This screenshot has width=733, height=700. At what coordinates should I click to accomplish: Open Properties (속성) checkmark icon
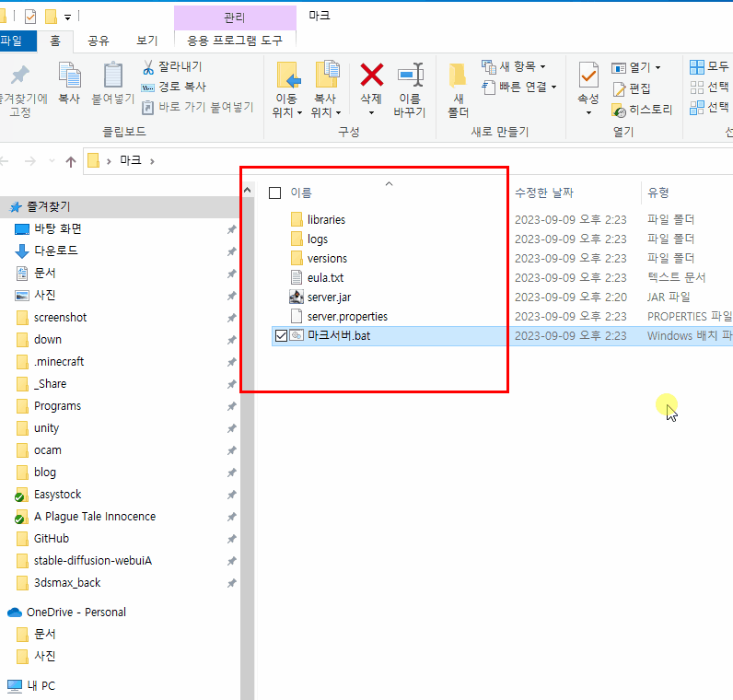coord(588,75)
